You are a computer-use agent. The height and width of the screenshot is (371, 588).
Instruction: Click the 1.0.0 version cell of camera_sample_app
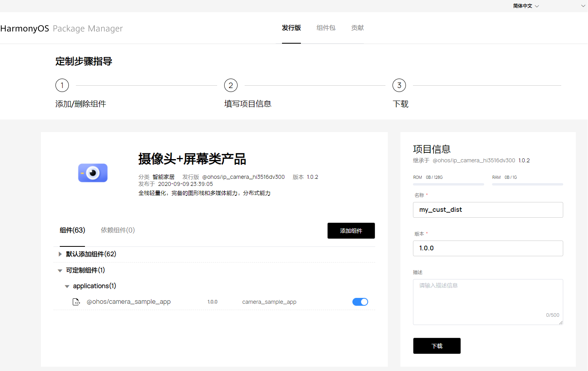click(x=212, y=302)
